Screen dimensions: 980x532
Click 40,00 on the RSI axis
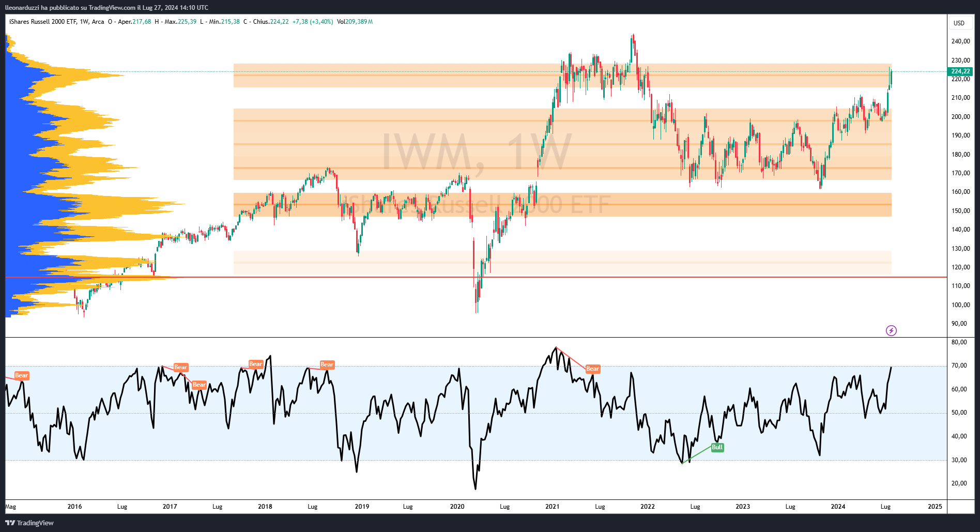point(959,436)
